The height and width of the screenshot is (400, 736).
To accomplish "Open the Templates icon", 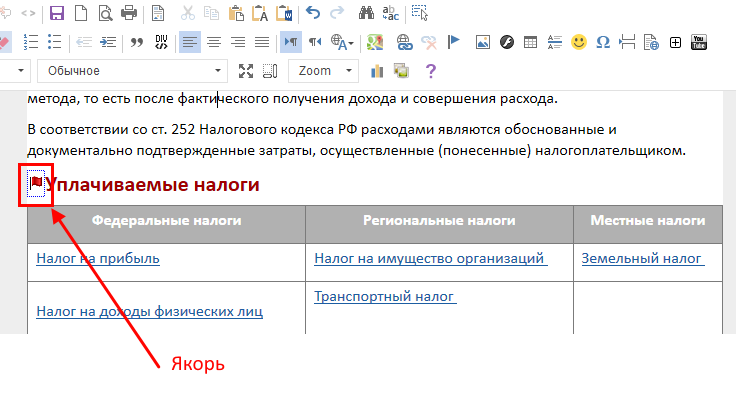I will [x=158, y=13].
